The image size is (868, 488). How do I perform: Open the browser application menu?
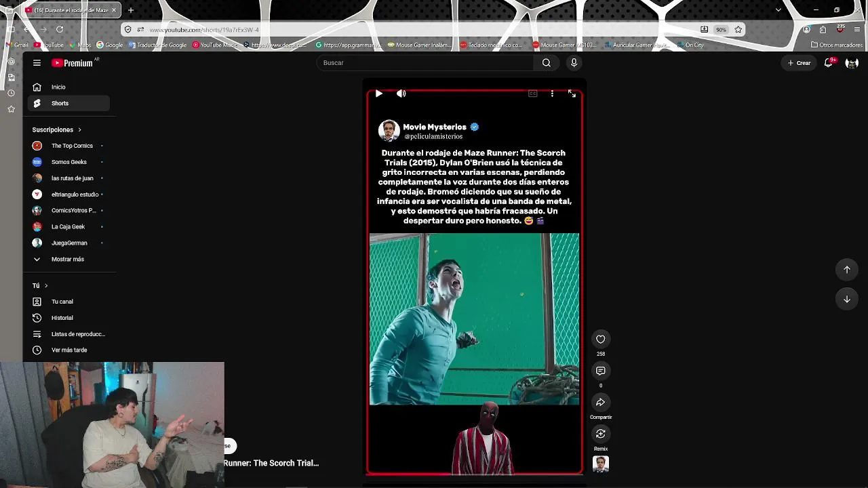[x=858, y=30]
